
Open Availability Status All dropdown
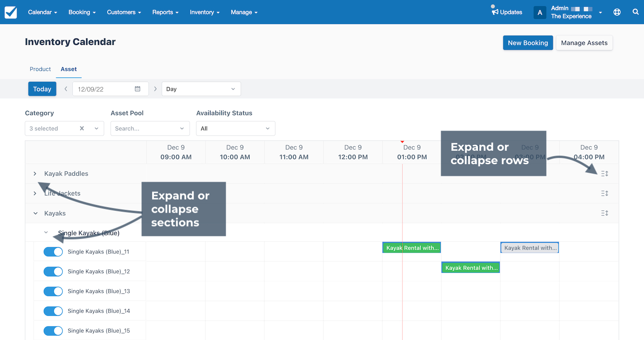point(236,128)
